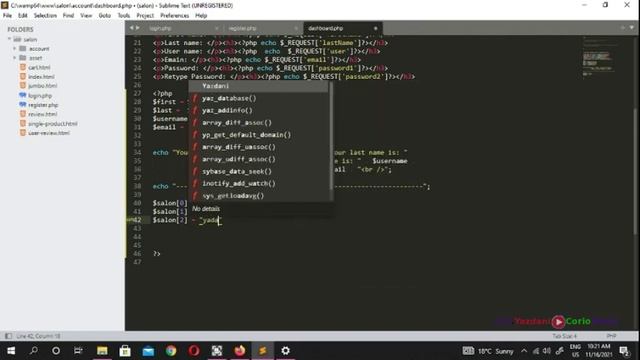The height and width of the screenshot is (360, 640).
Task: Click the editor vertical scrollbar
Action: tap(636, 170)
